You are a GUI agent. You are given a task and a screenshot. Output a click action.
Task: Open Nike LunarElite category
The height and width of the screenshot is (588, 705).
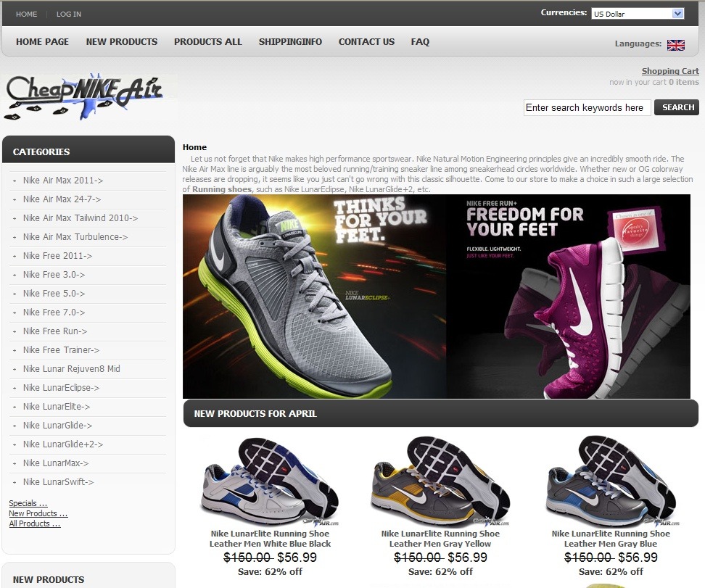click(57, 407)
